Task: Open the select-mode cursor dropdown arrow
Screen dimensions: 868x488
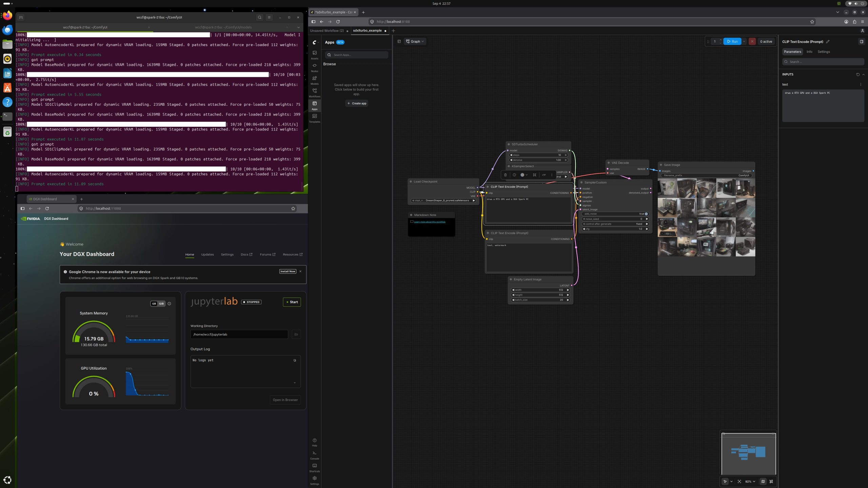Action: (x=731, y=481)
